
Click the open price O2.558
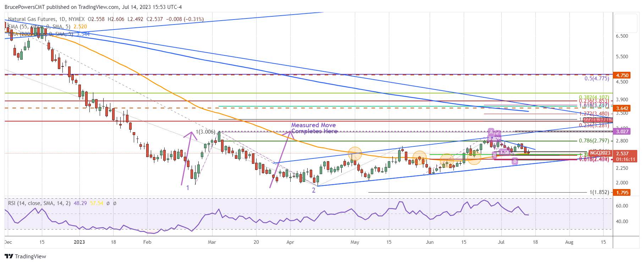pos(96,19)
